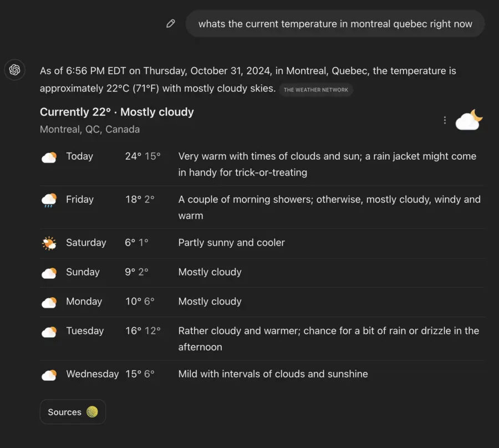Select Today's partly cloudy weather icon
This screenshot has height=448, width=499.
pos(49,157)
